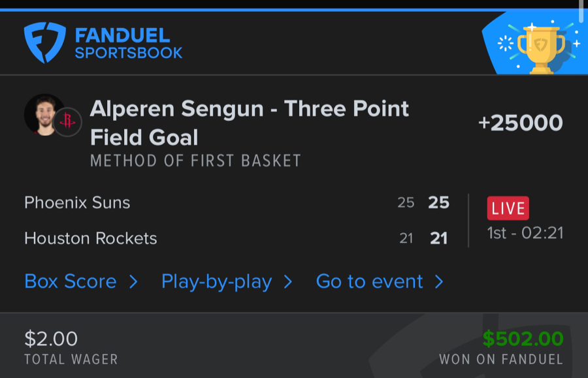The image size is (588, 378).
Task: Click the Method of First Basket label
Action: click(195, 161)
